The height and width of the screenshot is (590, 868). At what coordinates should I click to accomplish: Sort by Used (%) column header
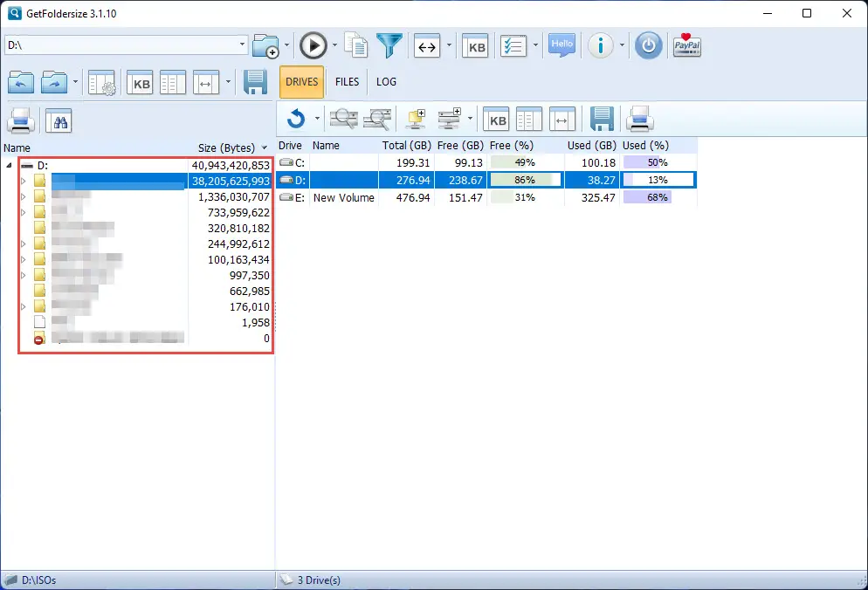(645, 146)
